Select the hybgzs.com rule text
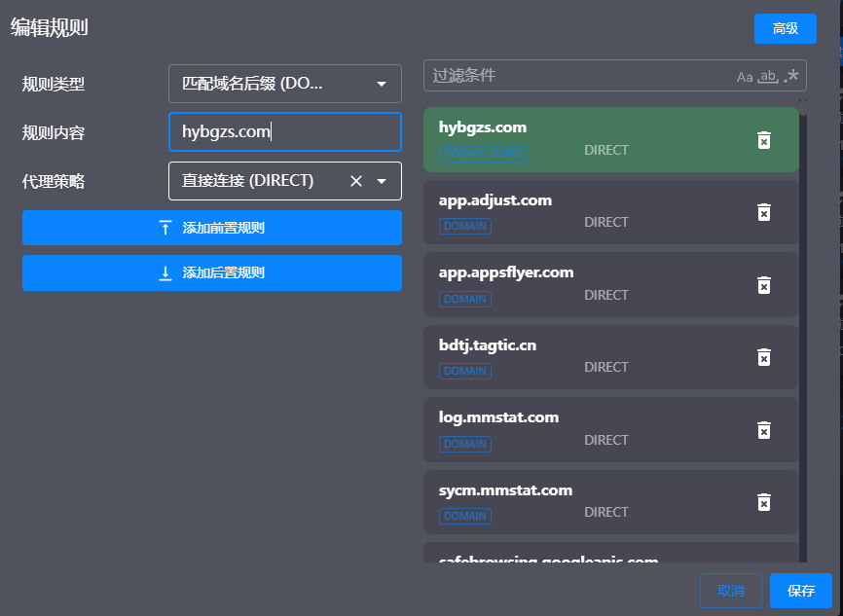This screenshot has height=616, width=843. (482, 127)
